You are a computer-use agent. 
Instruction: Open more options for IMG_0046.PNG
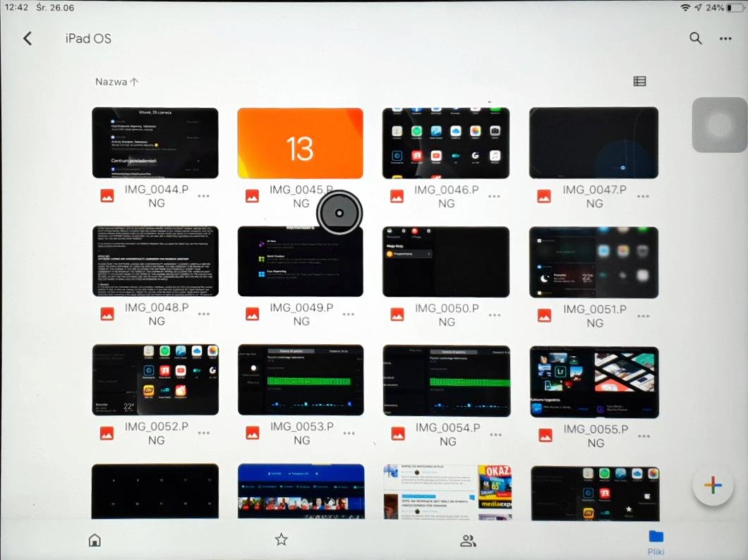494,196
